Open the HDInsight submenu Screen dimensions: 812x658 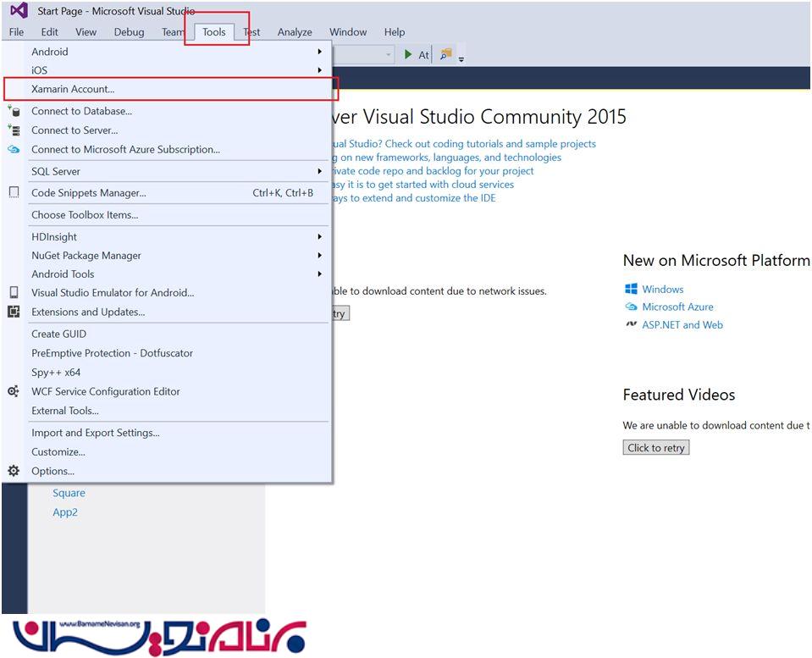(x=54, y=237)
